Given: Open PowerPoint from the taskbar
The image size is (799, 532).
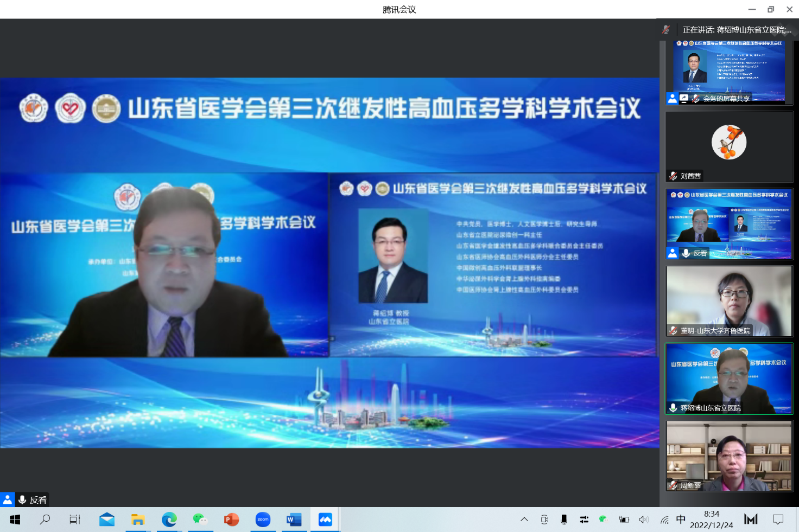Looking at the screenshot, I should point(231,520).
